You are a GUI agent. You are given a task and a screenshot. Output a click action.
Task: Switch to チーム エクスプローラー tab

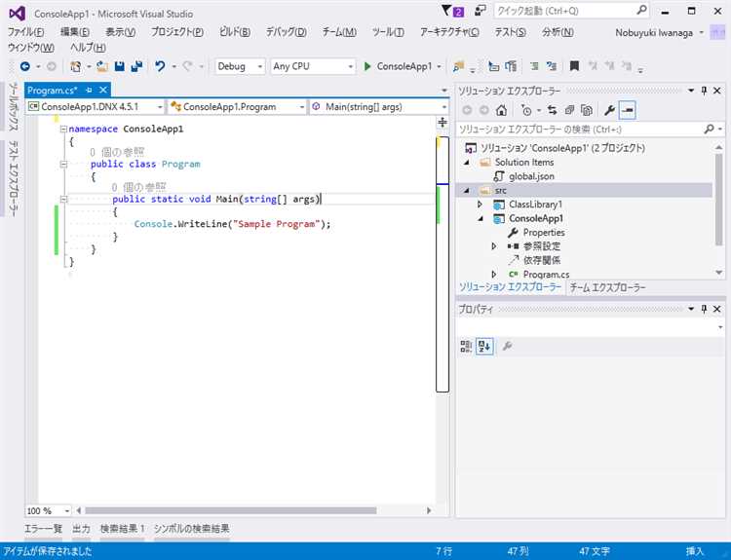click(607, 287)
